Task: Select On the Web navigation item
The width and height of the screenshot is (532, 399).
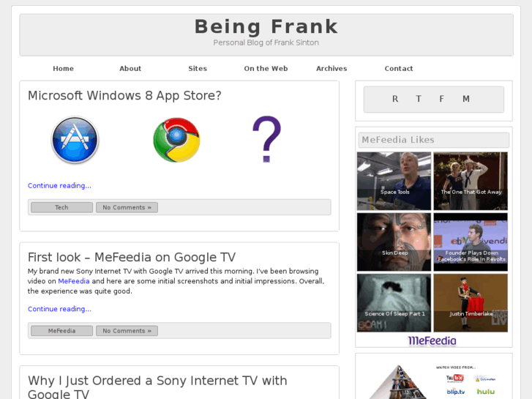Action: pos(266,69)
